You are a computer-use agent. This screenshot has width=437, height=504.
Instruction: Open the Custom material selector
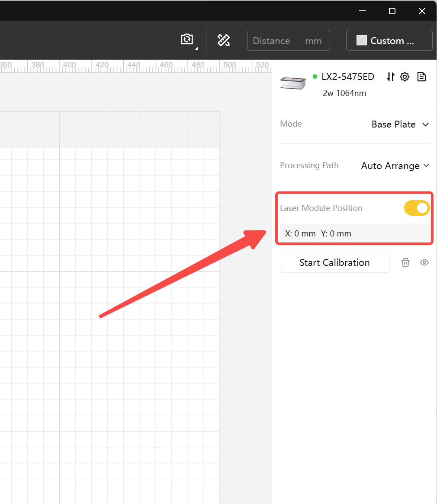click(x=389, y=41)
